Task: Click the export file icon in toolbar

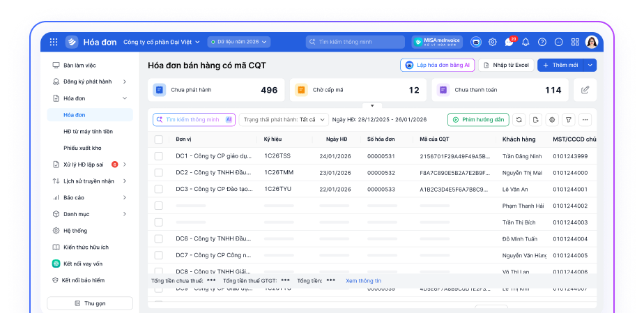Action: [535, 120]
